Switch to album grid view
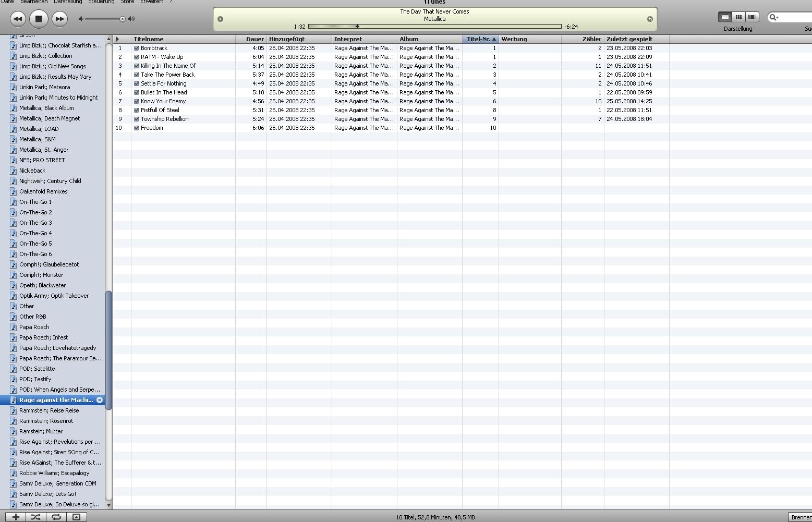 (x=738, y=17)
